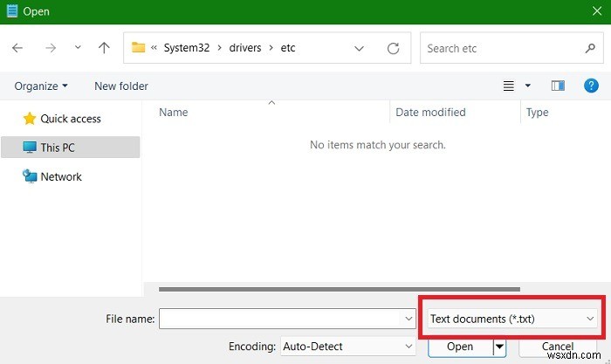Focus the Search etc box
611x364 pixels.
[511, 48]
